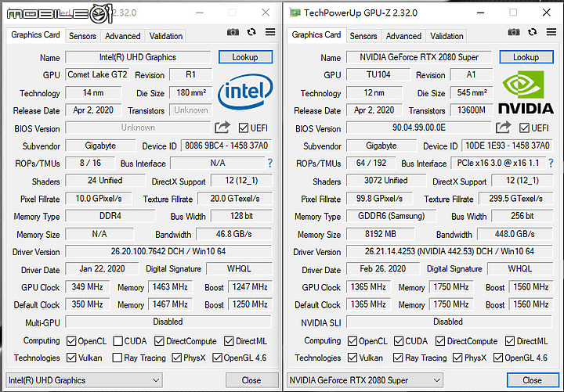Click Device ID field 8086 9BC4
The image size is (564, 392).
226,146
